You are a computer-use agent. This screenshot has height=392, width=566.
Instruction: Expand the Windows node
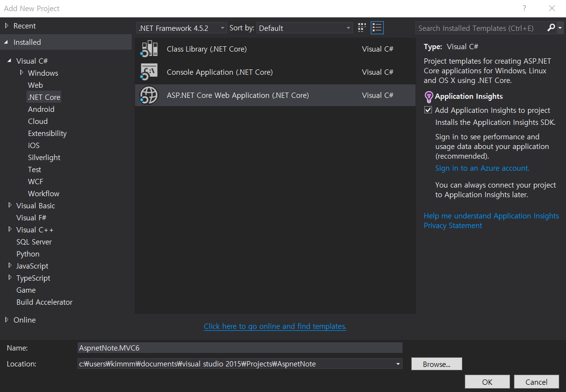(x=21, y=72)
